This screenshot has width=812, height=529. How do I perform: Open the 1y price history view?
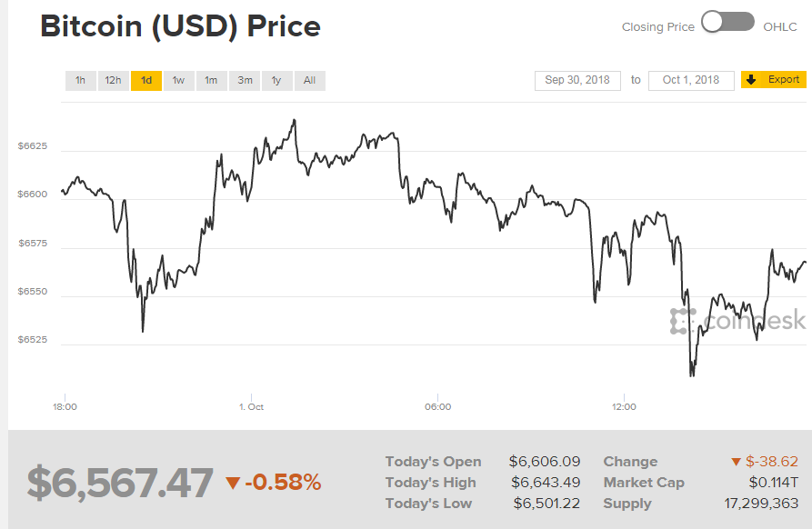[x=276, y=80]
